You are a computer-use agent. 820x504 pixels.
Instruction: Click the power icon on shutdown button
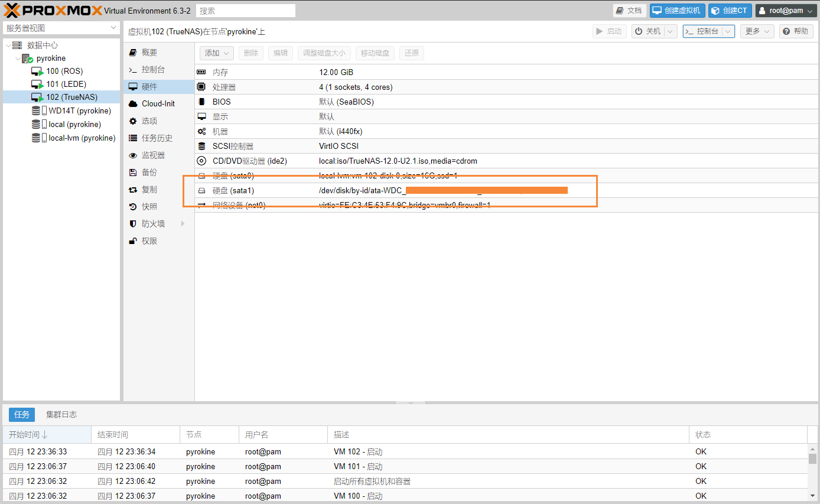tap(639, 31)
